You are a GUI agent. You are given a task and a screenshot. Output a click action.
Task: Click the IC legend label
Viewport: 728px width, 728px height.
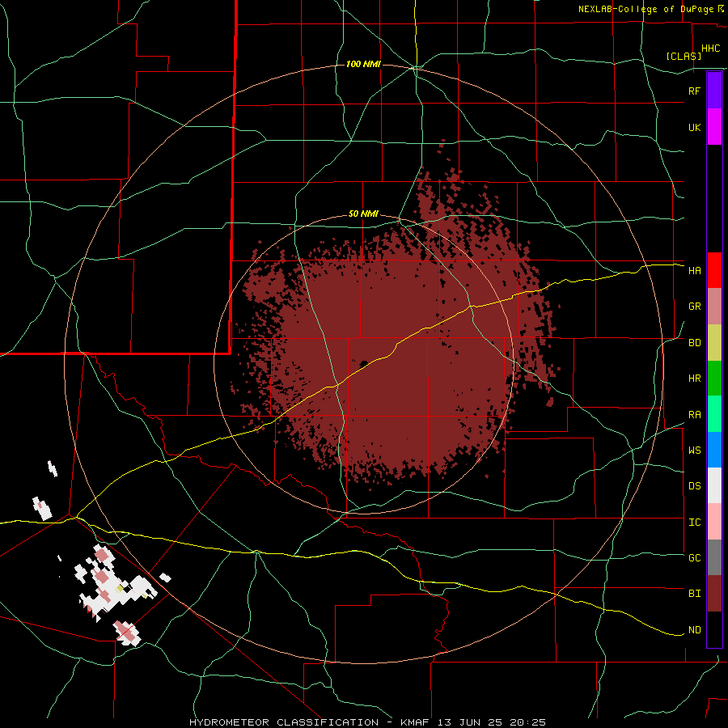[694, 523]
